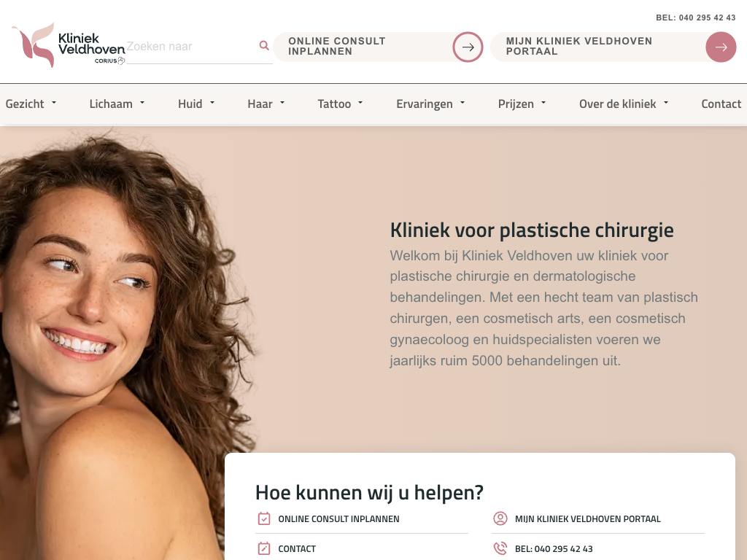Click the arrow circle for online consult
The image size is (747, 560).
pyautogui.click(x=468, y=47)
